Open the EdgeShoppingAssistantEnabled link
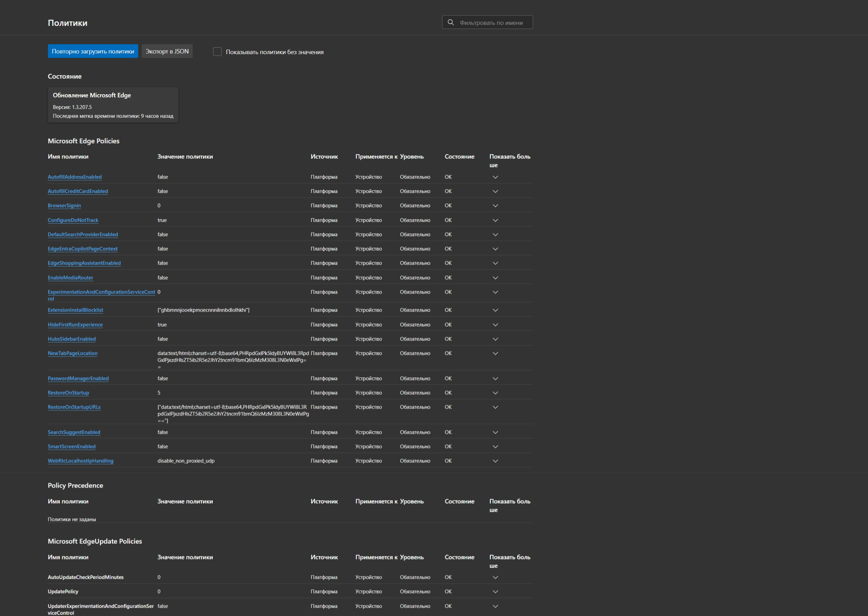Viewport: 868px width, 616px height. tap(84, 263)
